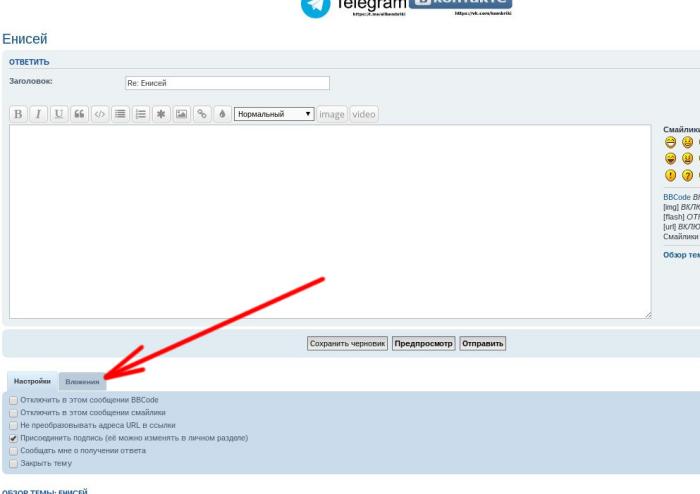Uncheck Присоединить подпись checkbox
700x494 pixels.
[13, 438]
